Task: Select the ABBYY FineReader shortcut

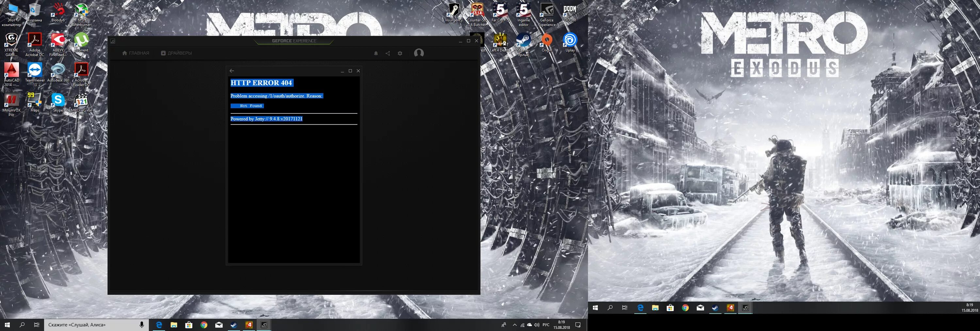Action: 58,44
